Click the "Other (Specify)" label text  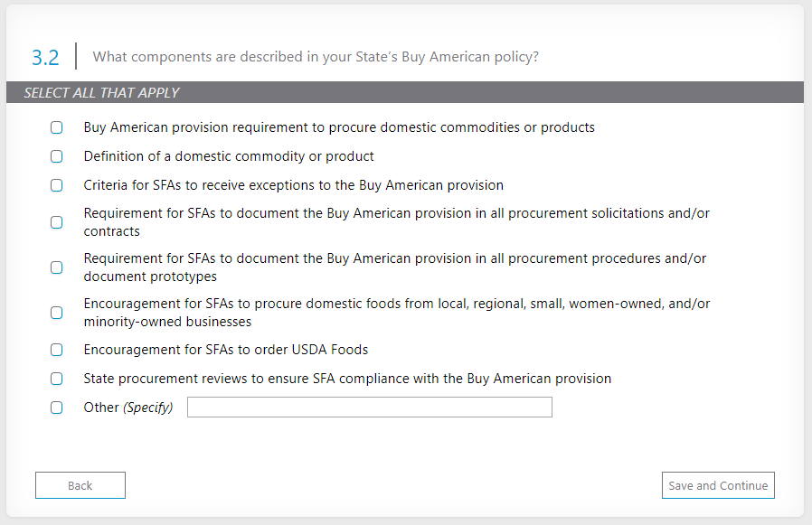(x=127, y=408)
